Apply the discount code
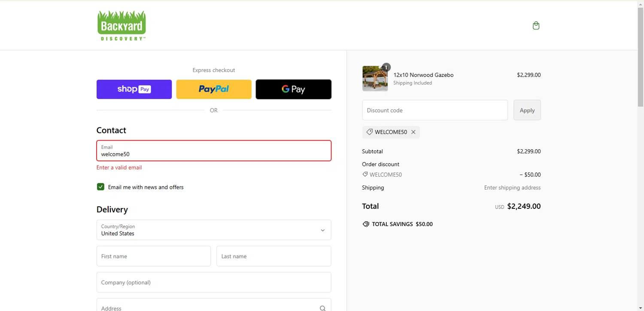 [527, 110]
